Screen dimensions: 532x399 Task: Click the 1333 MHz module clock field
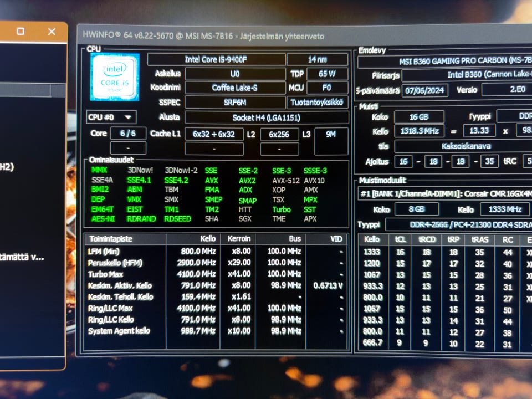505,209
